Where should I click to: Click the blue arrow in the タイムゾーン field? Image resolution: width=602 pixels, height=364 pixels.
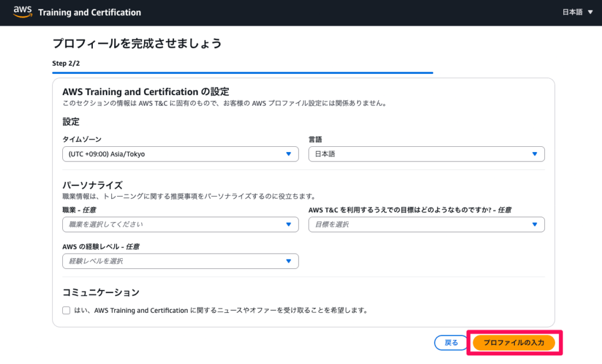288,154
